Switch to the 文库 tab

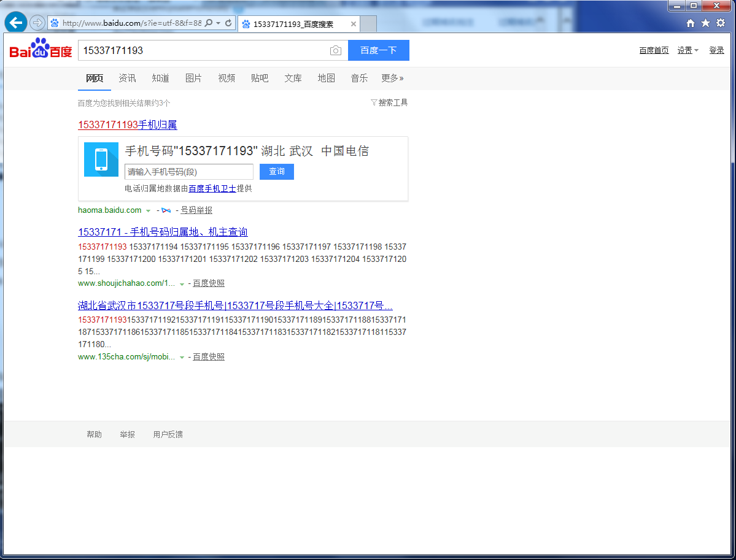(293, 79)
